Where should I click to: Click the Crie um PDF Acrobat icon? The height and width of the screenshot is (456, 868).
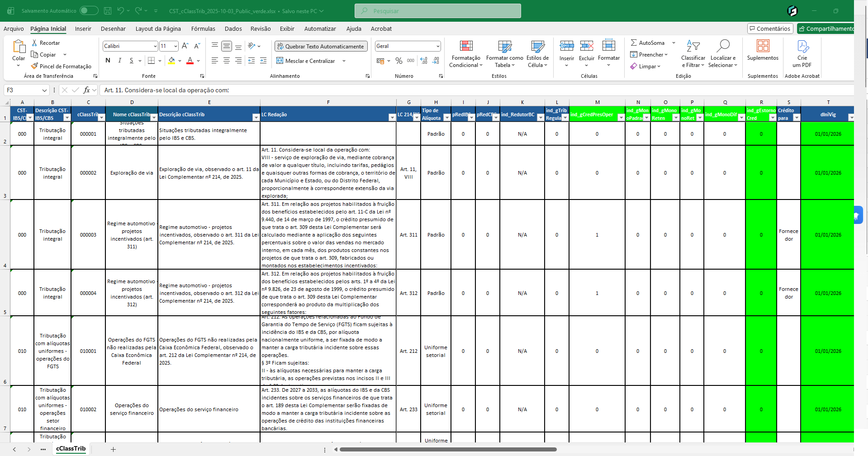coord(802,47)
